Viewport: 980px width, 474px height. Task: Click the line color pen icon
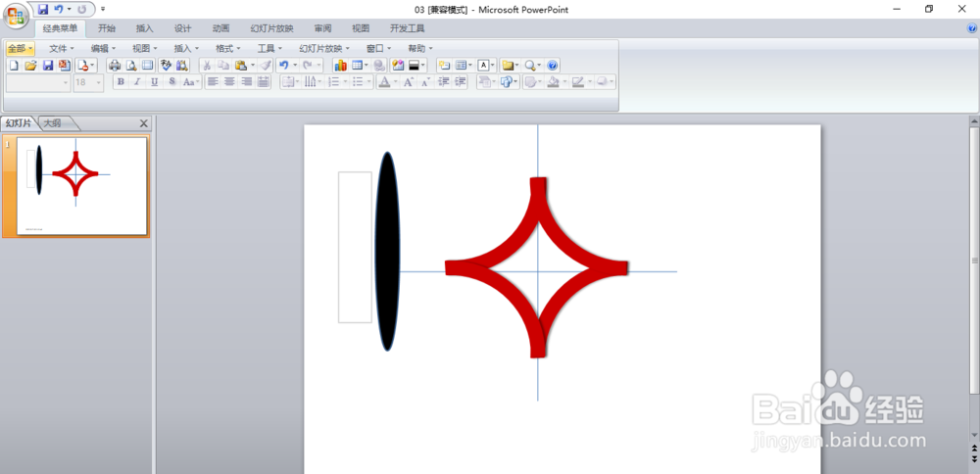click(577, 82)
